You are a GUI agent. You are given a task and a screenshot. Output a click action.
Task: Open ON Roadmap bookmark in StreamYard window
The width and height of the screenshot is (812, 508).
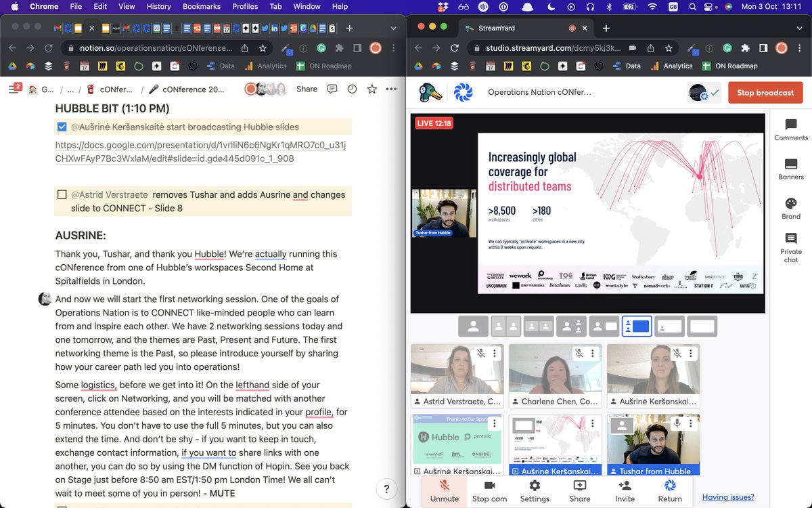(x=730, y=66)
